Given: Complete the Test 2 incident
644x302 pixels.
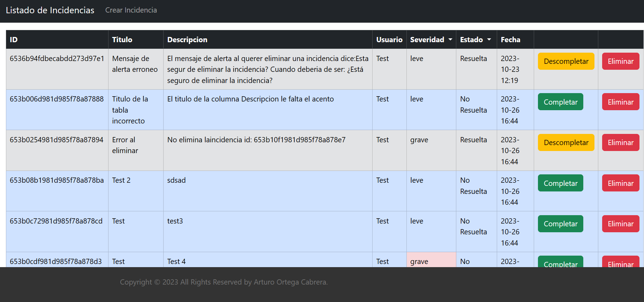Looking at the screenshot, I should (x=560, y=183).
